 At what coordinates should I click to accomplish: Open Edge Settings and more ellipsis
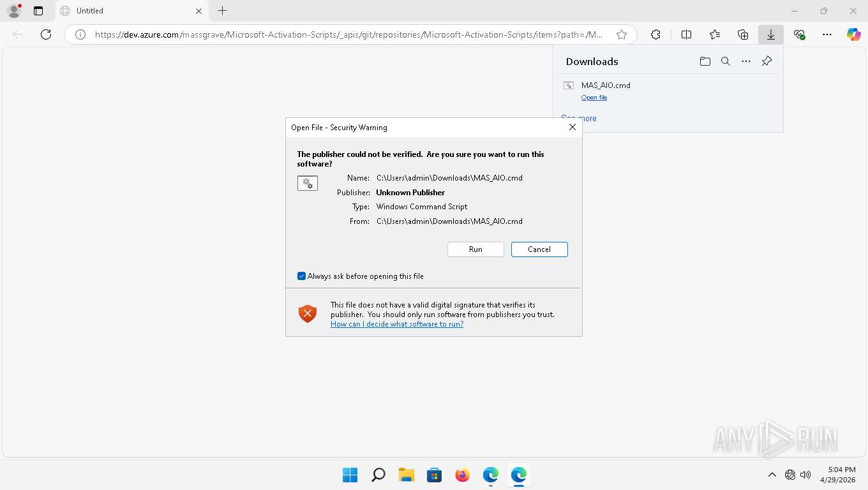(827, 35)
